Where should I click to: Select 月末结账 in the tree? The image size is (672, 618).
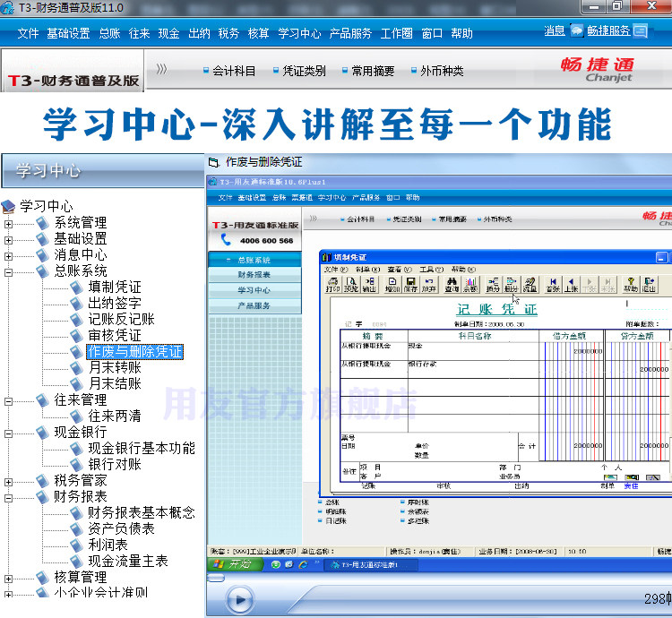click(115, 383)
